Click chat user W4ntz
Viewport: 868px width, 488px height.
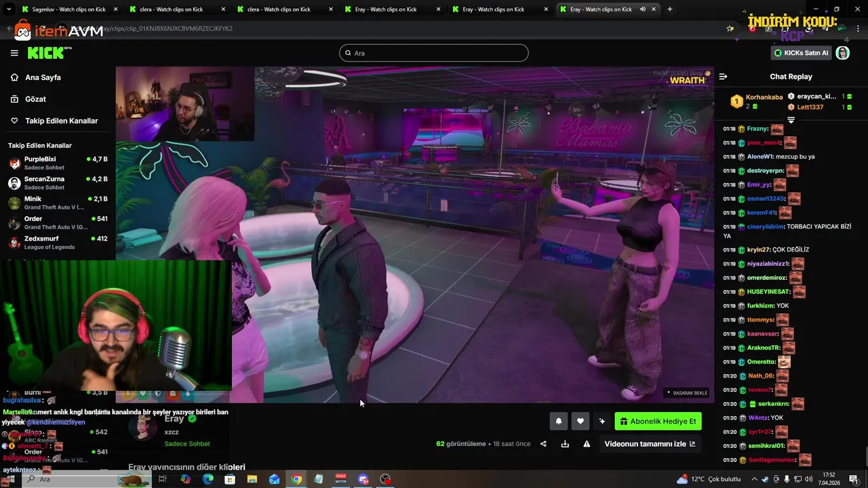[x=757, y=418]
